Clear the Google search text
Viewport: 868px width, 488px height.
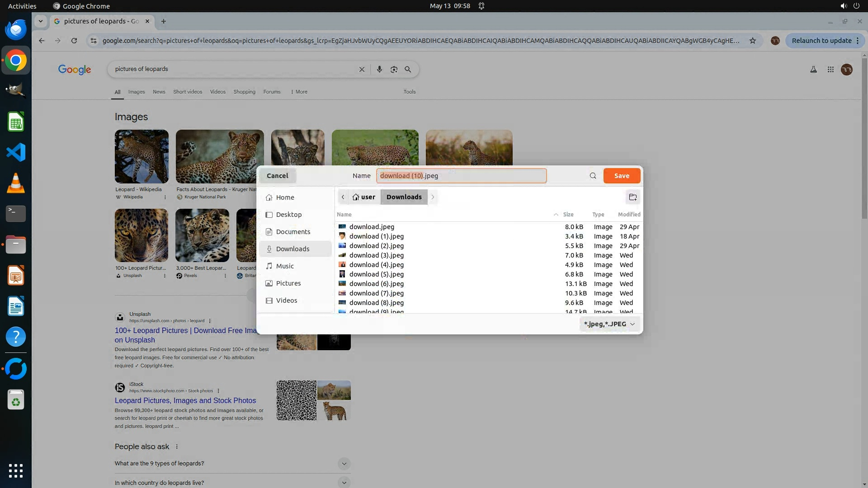pos(362,69)
